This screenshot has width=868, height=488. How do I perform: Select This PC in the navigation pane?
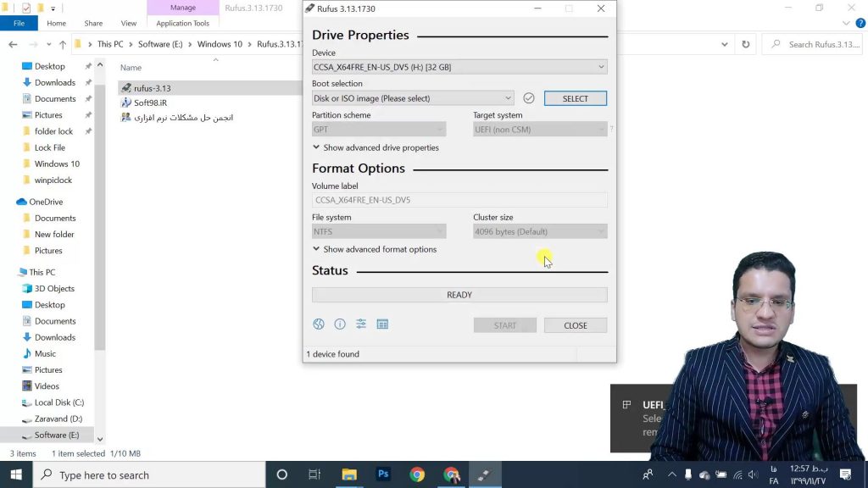coord(42,272)
